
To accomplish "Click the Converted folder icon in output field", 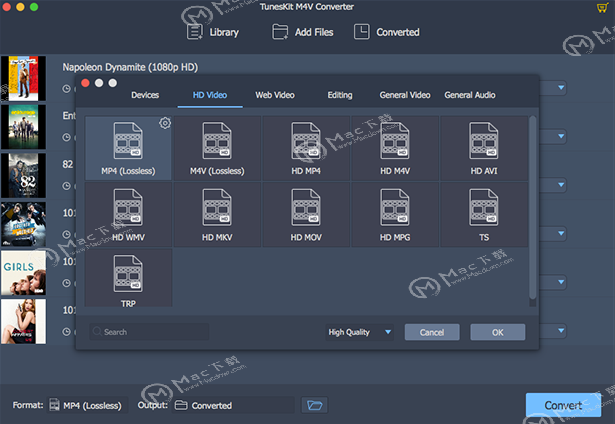I will click(181, 405).
